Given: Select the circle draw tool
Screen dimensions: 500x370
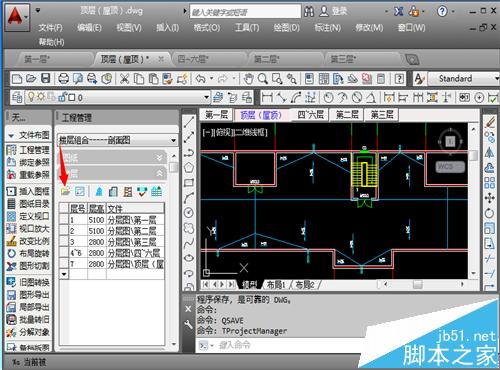Looking at the screenshot, I should point(189,212).
